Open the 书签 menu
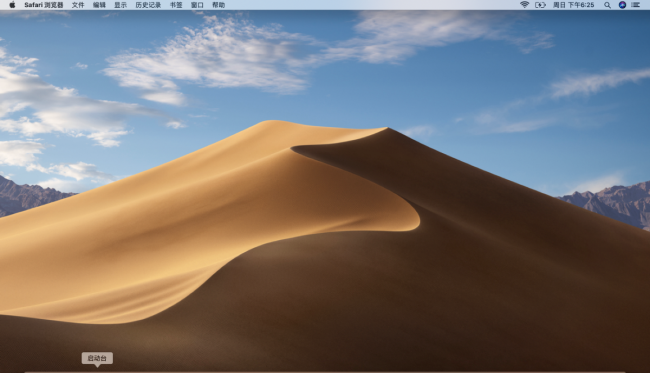The width and height of the screenshot is (650, 373). [x=176, y=5]
